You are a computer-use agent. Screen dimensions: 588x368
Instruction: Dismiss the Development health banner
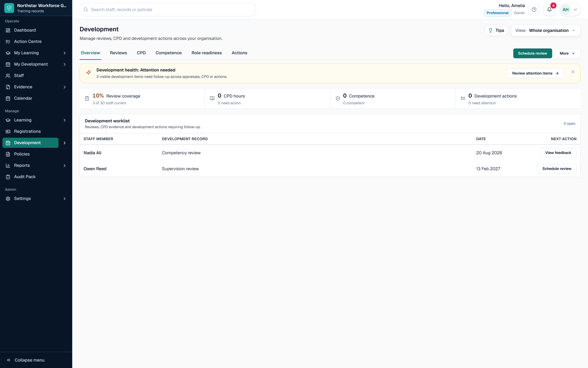573,72
